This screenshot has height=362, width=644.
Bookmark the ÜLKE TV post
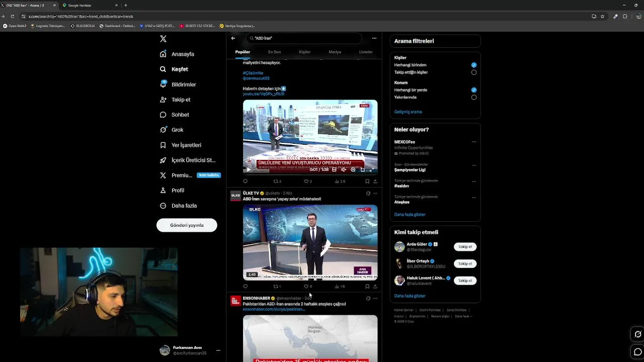coord(367,287)
